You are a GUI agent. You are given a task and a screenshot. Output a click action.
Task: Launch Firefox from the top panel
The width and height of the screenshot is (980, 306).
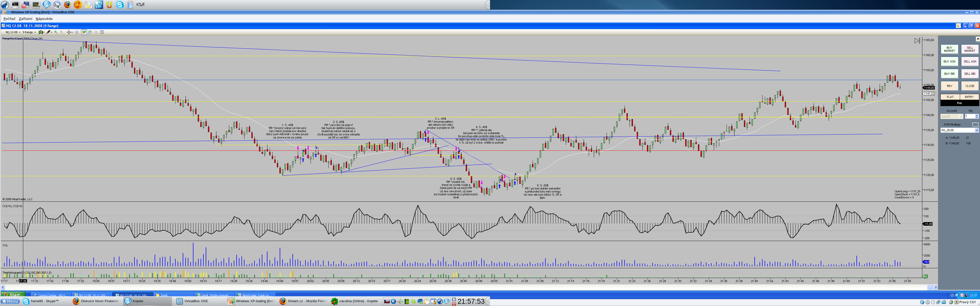point(67,5)
